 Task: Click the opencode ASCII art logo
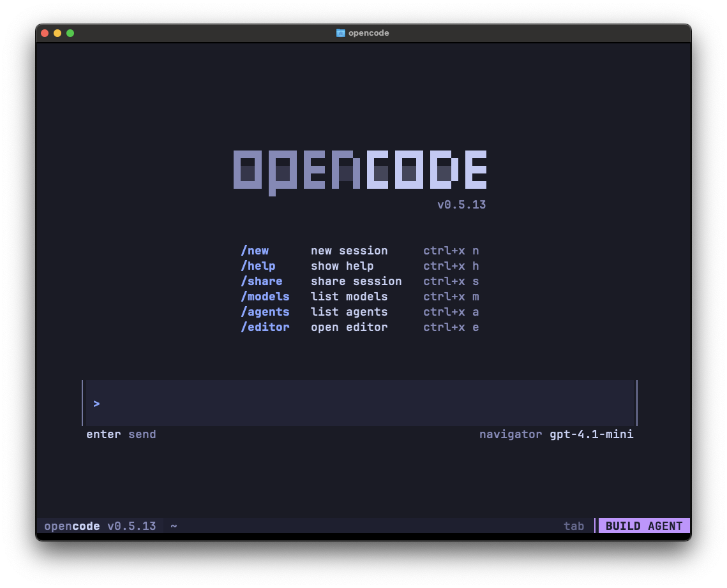click(359, 169)
